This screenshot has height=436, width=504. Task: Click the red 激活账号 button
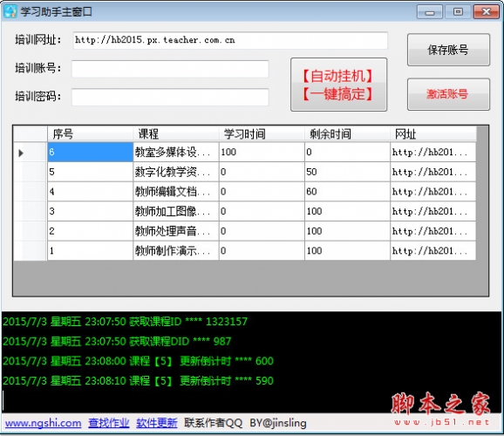[448, 94]
